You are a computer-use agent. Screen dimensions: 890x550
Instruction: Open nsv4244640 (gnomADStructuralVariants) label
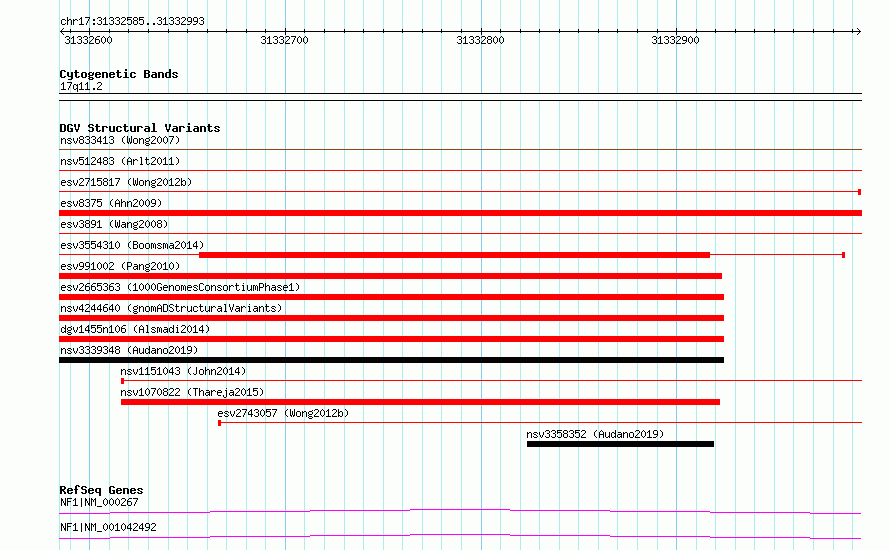[171, 308]
